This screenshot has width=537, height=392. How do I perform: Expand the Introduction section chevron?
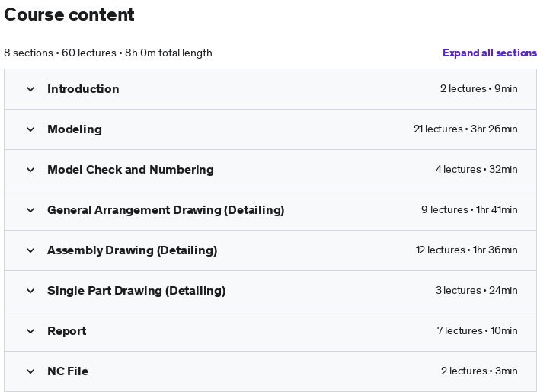30,89
